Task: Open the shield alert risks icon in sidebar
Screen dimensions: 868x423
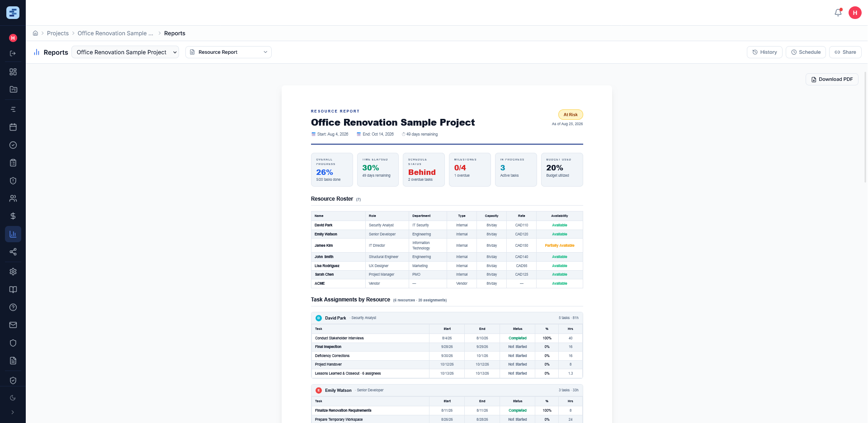Action: pos(13,181)
